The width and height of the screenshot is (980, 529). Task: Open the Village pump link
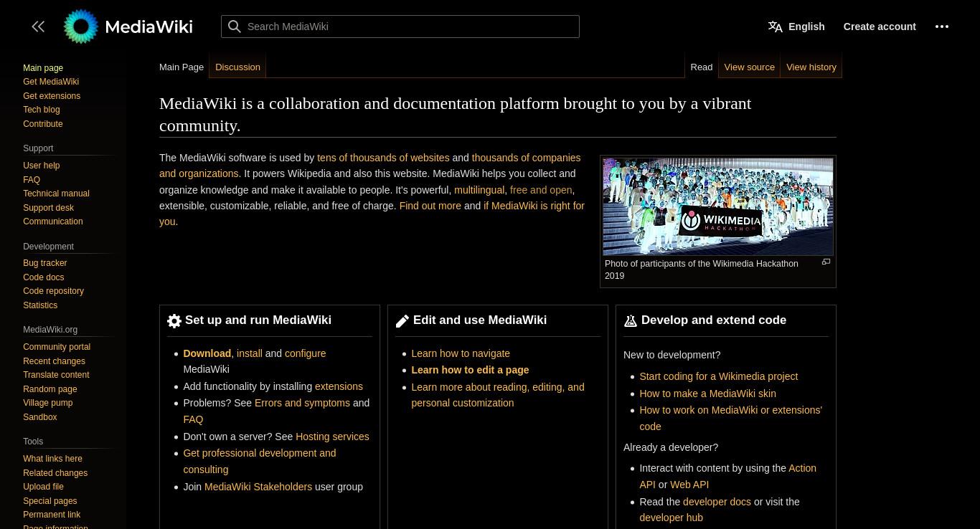tap(48, 403)
